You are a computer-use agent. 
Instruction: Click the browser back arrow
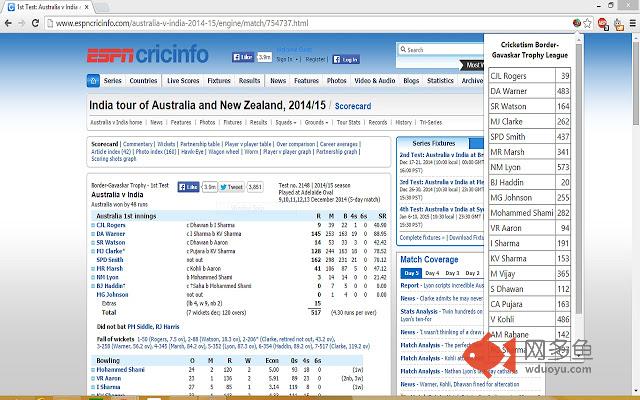[x=8, y=23]
